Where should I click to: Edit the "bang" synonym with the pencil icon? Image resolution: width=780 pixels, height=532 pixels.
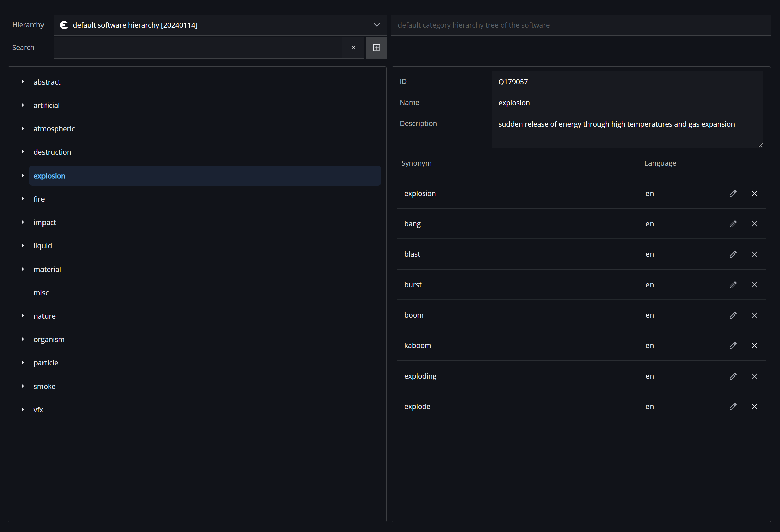733,224
